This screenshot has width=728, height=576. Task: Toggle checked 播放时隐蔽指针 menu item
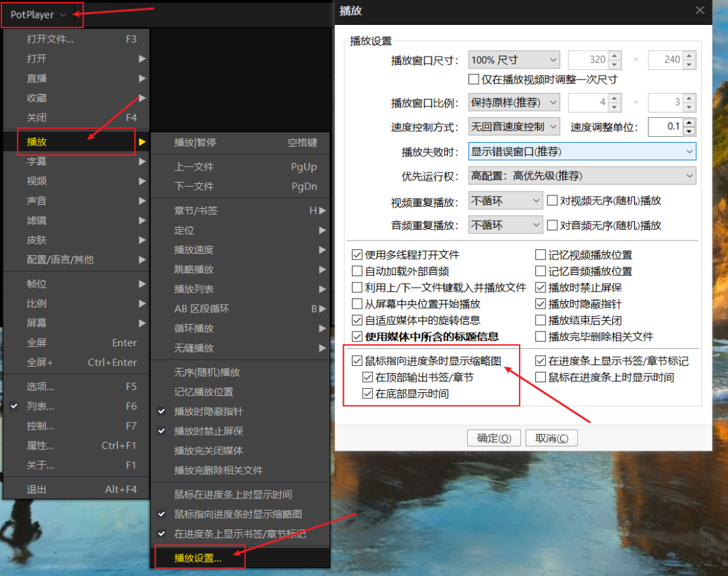241,411
